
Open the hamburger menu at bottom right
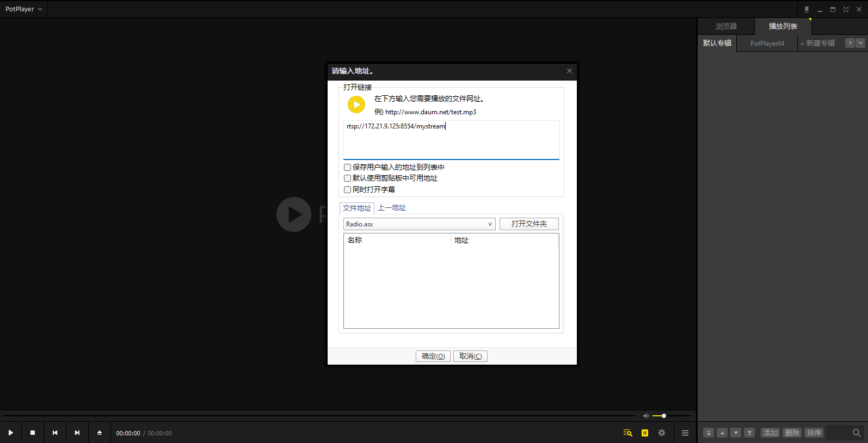point(685,433)
